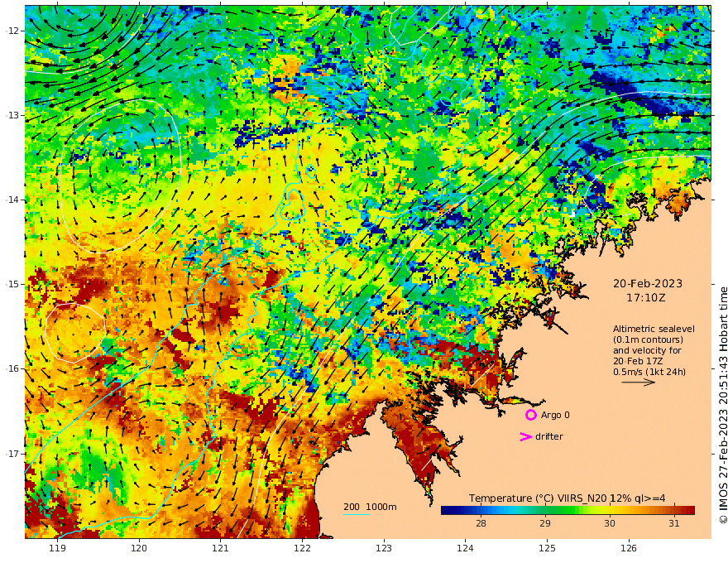
Task: Click the magenta drifter arrowhead legend marker
Action: 525,436
